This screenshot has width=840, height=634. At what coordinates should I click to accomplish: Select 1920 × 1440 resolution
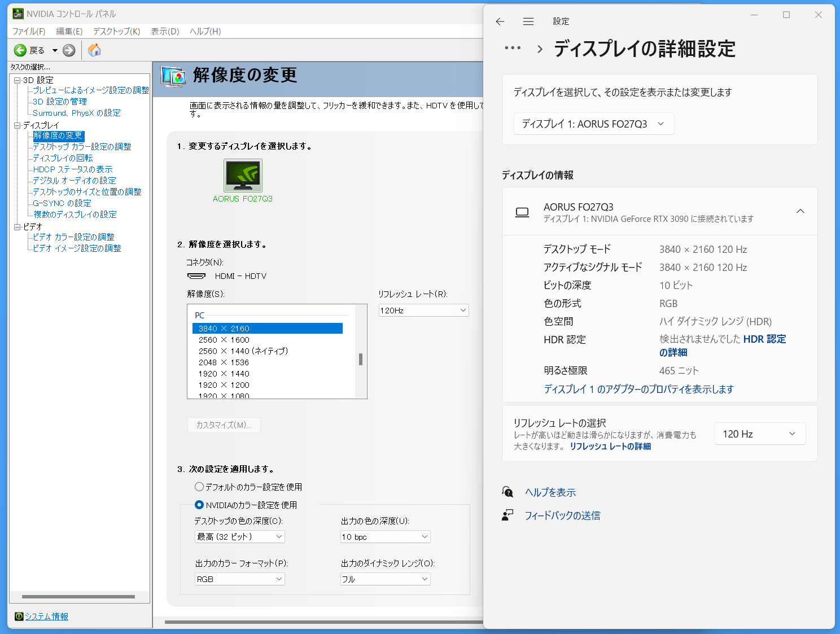click(224, 374)
